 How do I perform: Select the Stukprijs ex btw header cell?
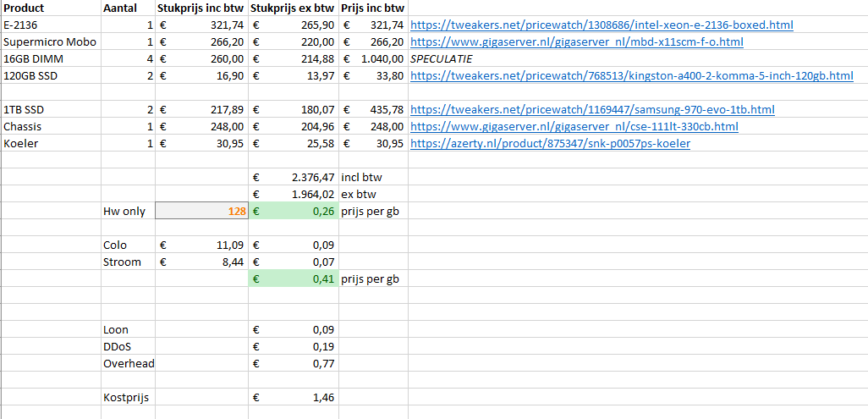[293, 8]
